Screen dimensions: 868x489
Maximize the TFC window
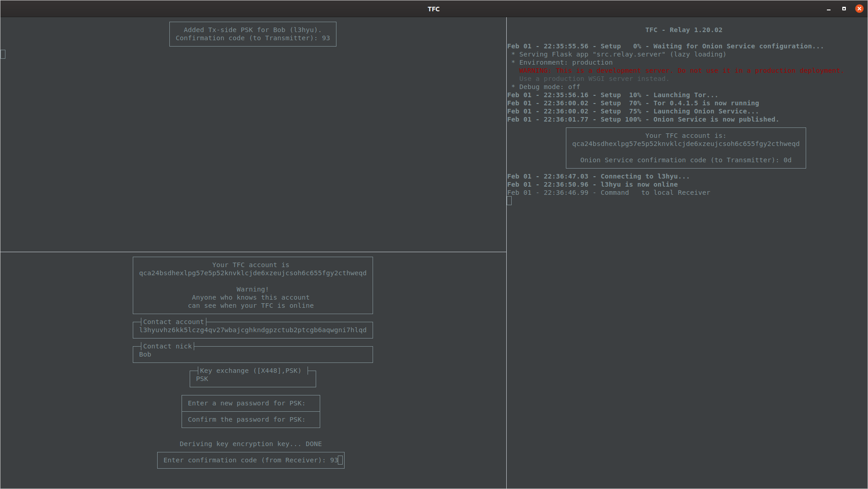[x=844, y=9]
